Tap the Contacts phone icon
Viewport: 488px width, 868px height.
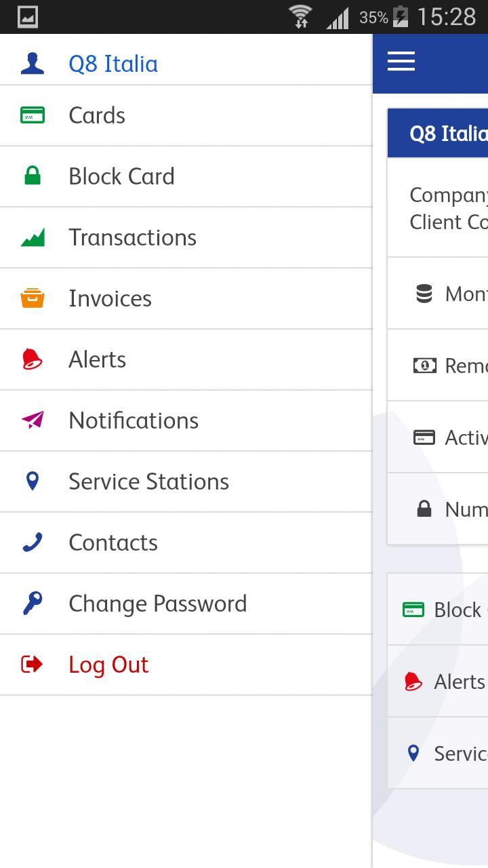(33, 542)
